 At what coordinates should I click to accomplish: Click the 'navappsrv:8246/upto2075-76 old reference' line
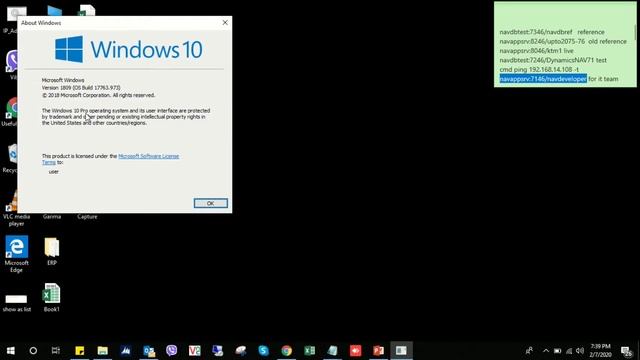tap(563, 41)
